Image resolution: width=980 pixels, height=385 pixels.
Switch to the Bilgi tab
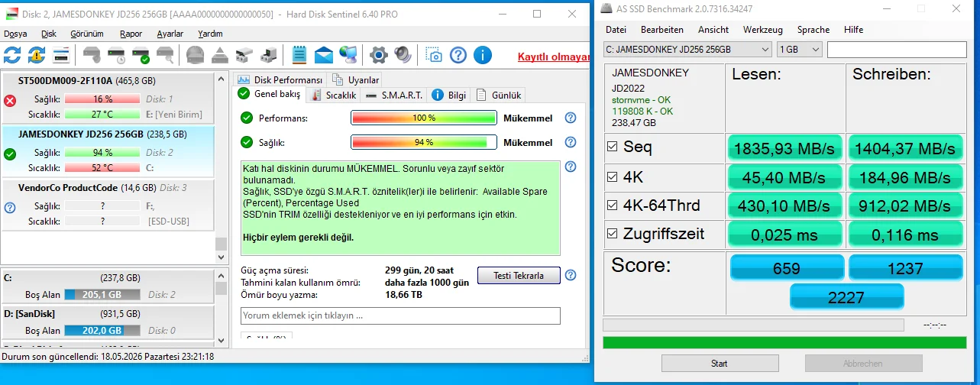[x=449, y=95]
